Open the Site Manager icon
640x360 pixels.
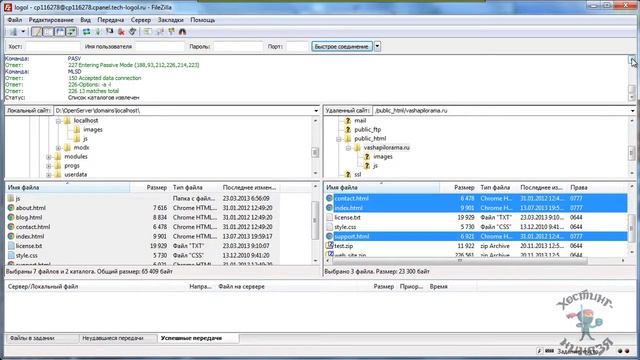[13, 31]
